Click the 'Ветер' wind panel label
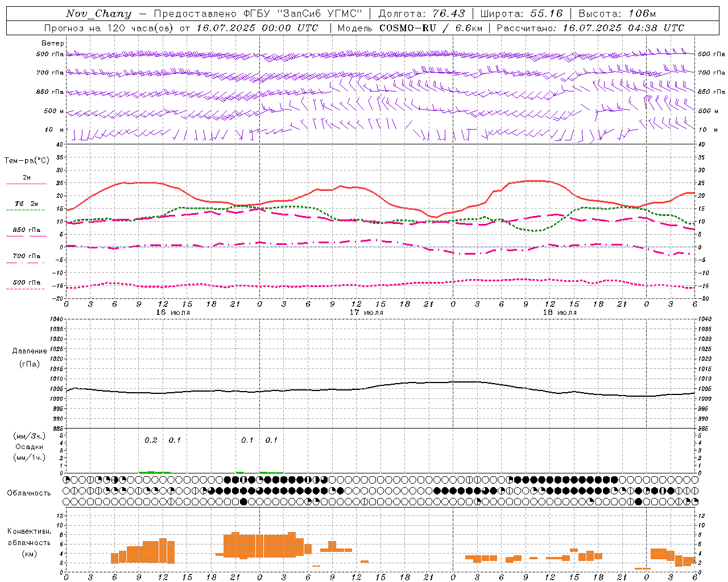This screenshot has width=728, height=582. click(53, 43)
